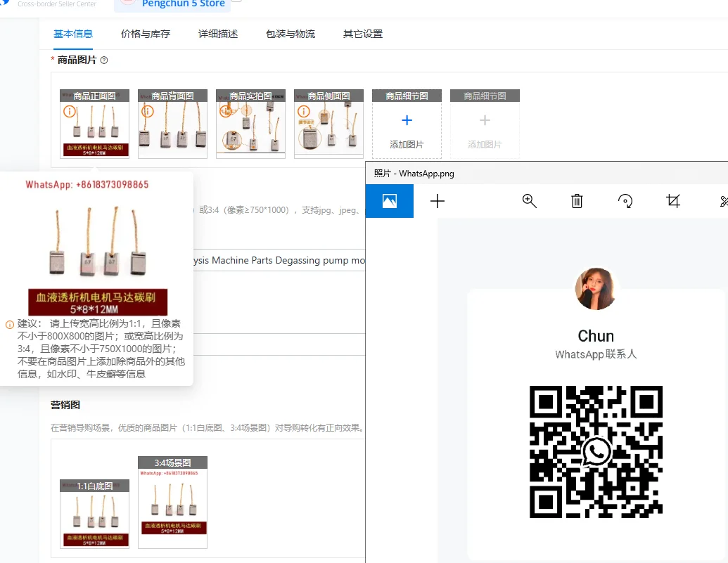Viewport: 728px width, 563px height.
Task: Click the product title input field
Action: click(x=279, y=260)
